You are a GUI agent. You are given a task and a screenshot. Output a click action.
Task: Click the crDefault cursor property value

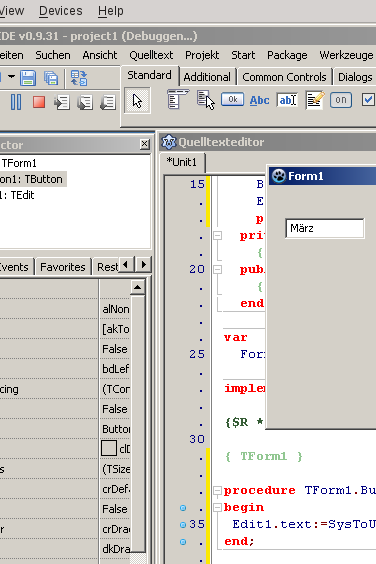pos(115,489)
